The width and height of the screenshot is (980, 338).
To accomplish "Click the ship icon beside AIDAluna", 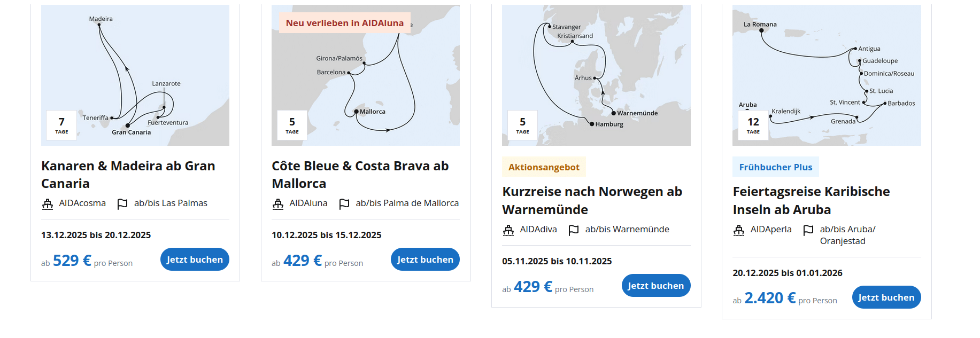I will click(x=278, y=204).
